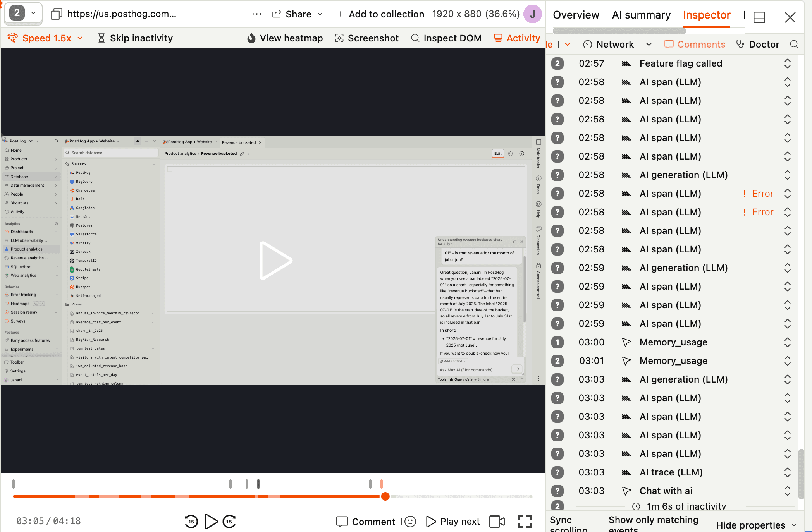
Task: Open the recording number 2 dropdown
Action: (23, 13)
